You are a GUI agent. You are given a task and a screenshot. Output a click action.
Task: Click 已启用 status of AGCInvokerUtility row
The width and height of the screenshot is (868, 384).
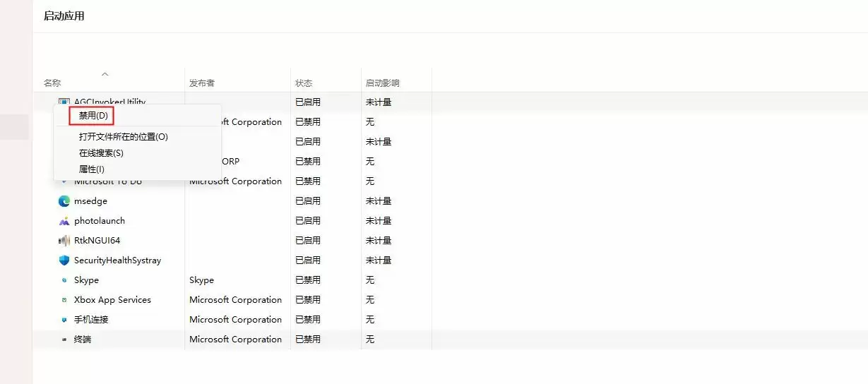[308, 102]
